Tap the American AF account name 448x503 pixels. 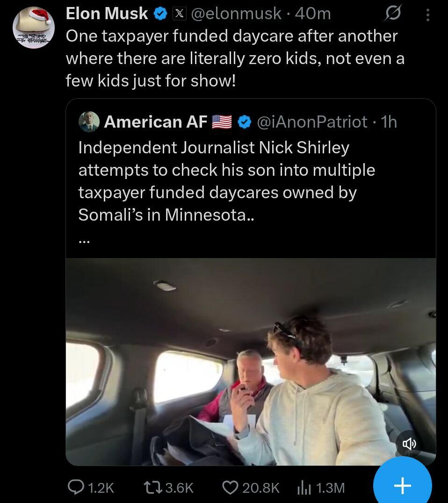[156, 122]
